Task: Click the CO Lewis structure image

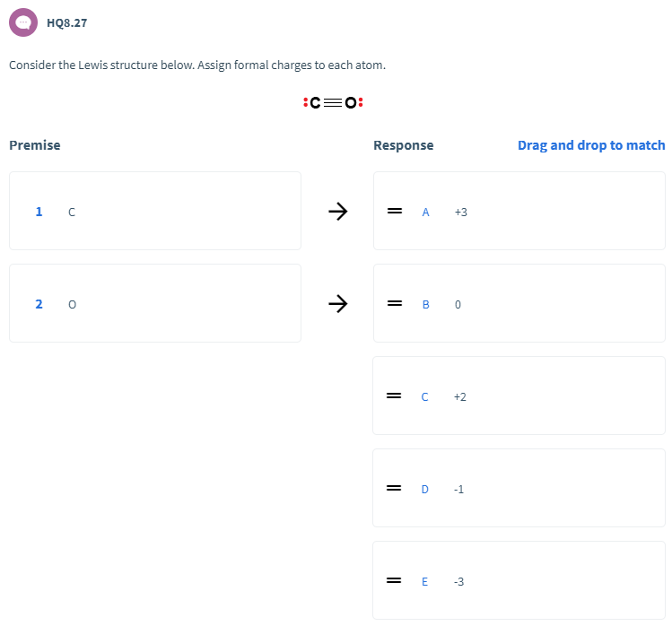Action: tap(334, 102)
